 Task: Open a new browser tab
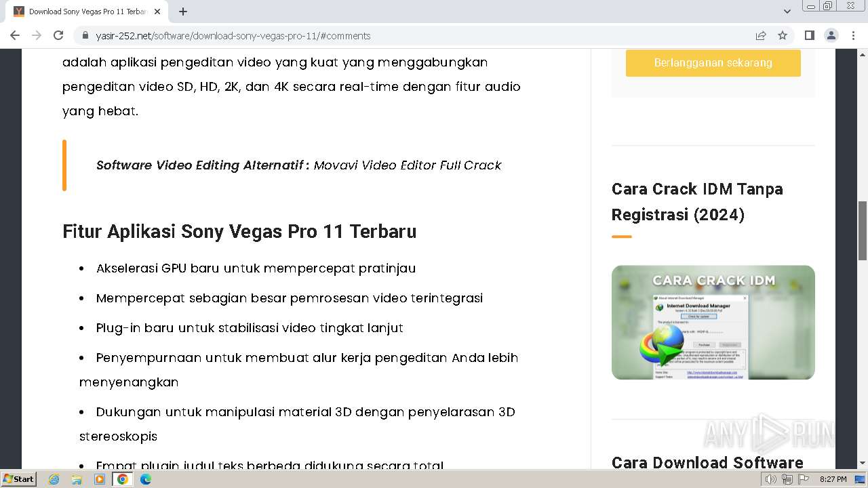point(183,12)
